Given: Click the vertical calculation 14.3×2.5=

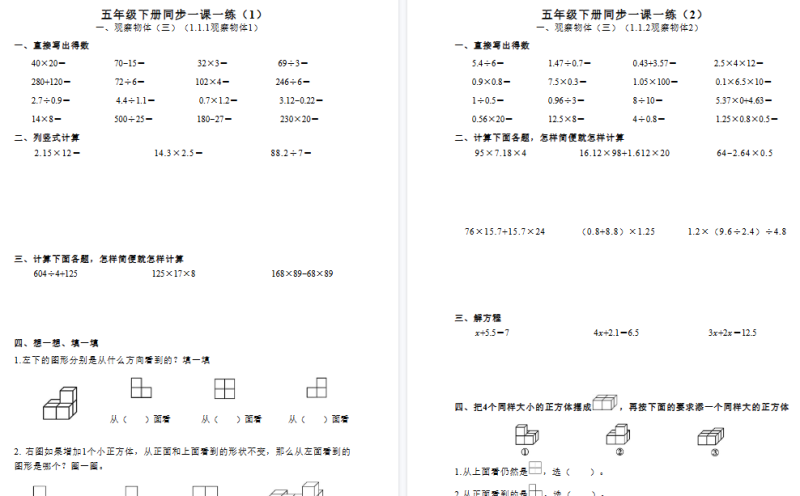Looking at the screenshot, I should coord(179,153).
